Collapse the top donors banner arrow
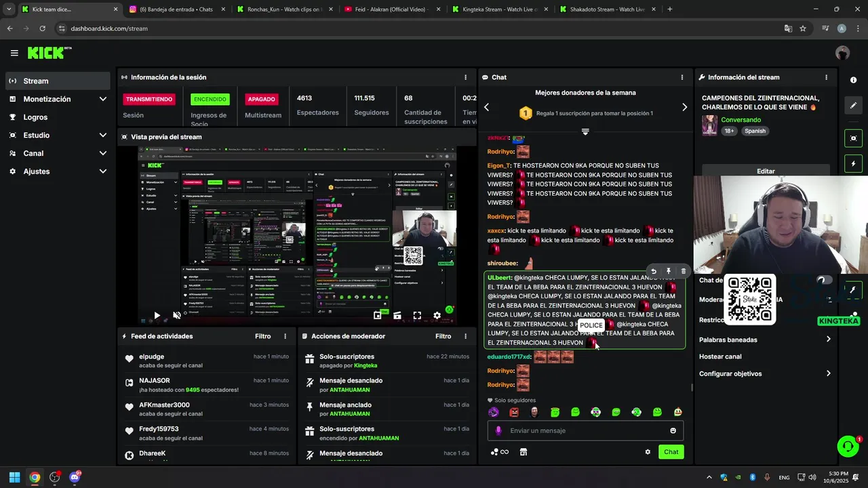 click(x=585, y=131)
